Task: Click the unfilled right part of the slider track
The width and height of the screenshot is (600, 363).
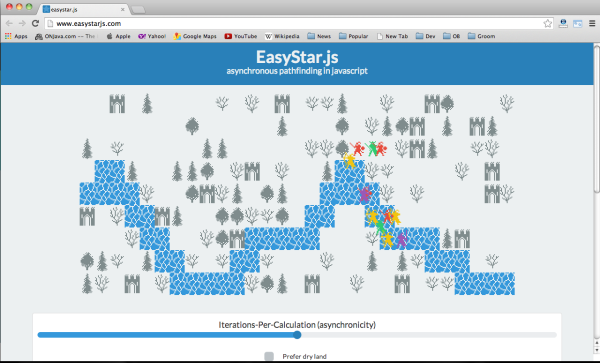Action: 429,335
